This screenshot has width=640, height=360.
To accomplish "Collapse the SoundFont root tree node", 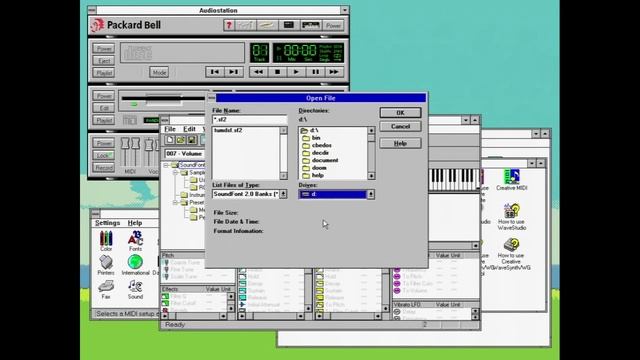I will point(166,165).
